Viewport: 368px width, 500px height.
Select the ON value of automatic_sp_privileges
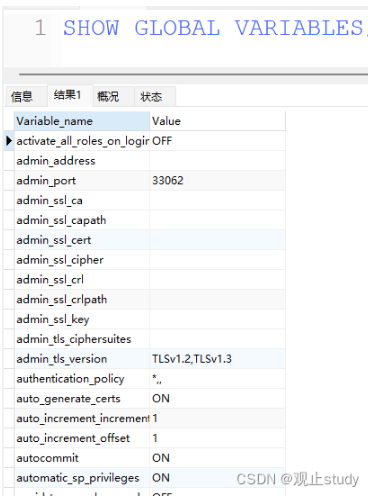pyautogui.click(x=218, y=478)
